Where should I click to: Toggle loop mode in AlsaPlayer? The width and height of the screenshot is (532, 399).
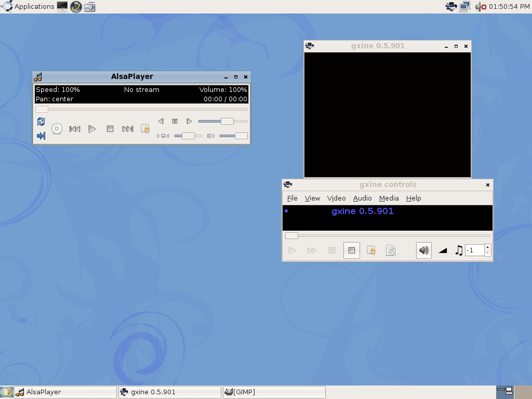(x=41, y=122)
